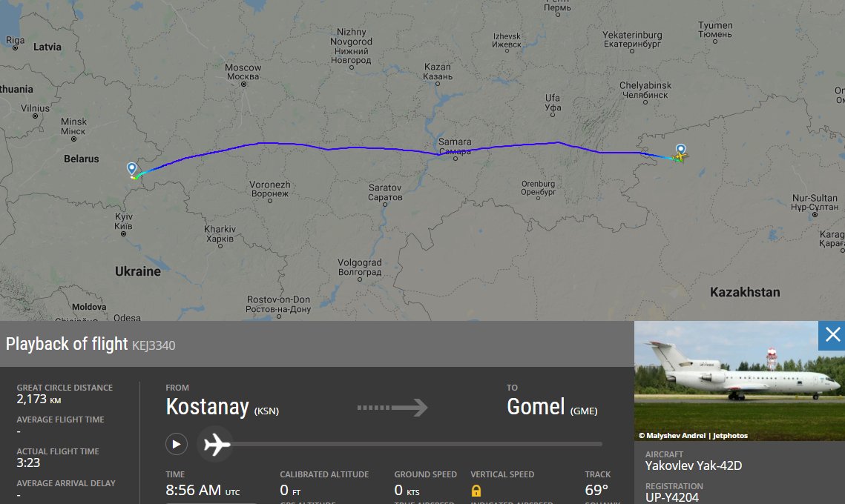The height and width of the screenshot is (504, 845).
Task: Click the KEJ3340 flight number
Action: coord(154,345)
